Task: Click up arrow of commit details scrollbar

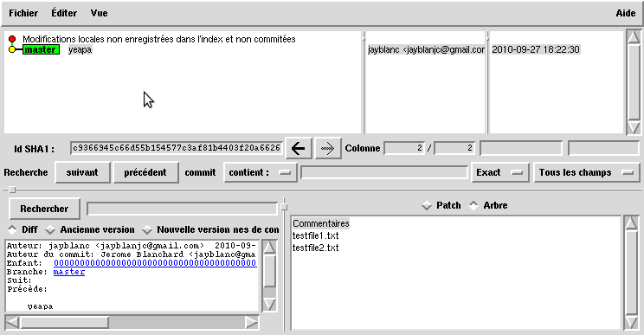Action: pyautogui.click(x=269, y=248)
